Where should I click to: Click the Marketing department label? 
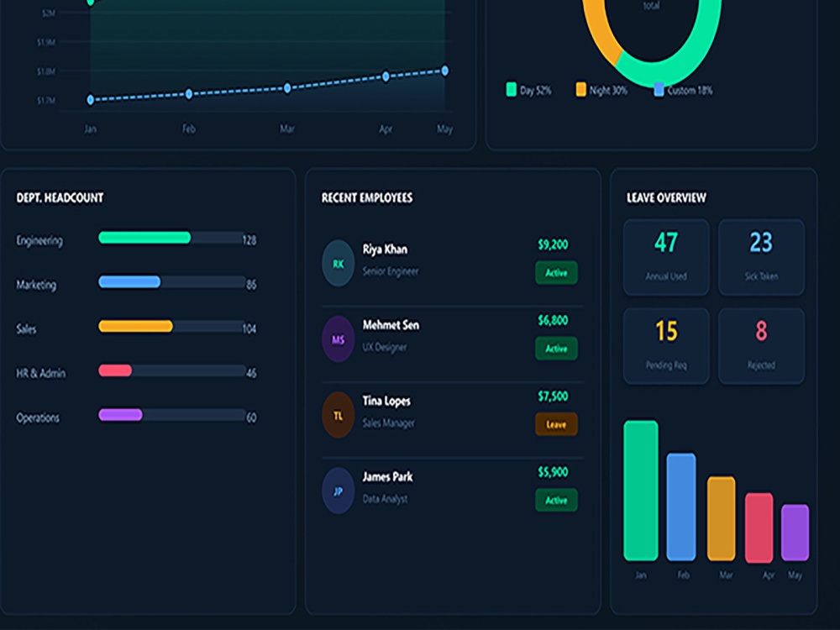tap(36, 285)
